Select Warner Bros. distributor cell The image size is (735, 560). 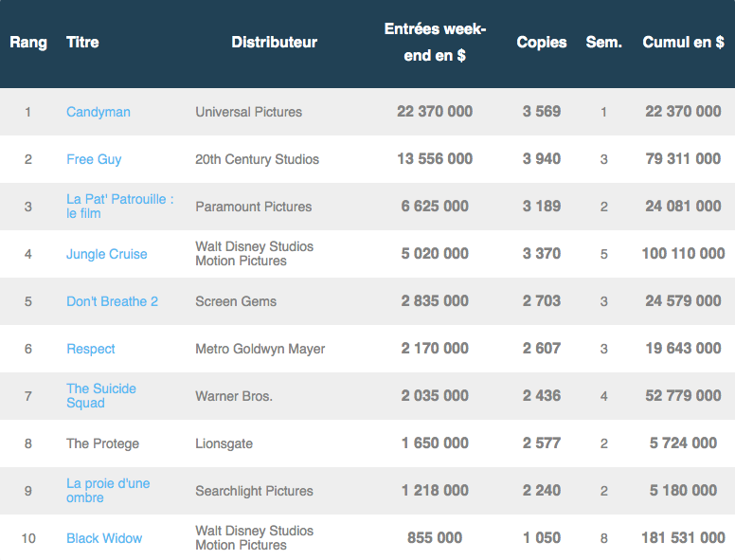(x=234, y=396)
